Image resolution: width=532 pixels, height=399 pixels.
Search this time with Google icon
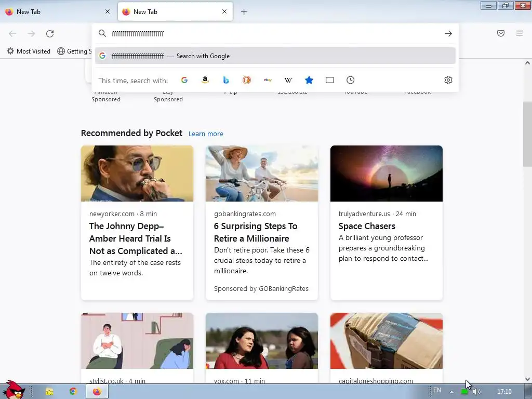click(184, 80)
